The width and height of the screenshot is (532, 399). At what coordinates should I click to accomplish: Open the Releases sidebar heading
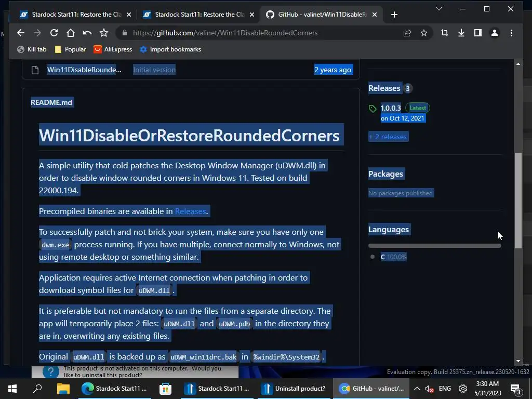pos(384,88)
